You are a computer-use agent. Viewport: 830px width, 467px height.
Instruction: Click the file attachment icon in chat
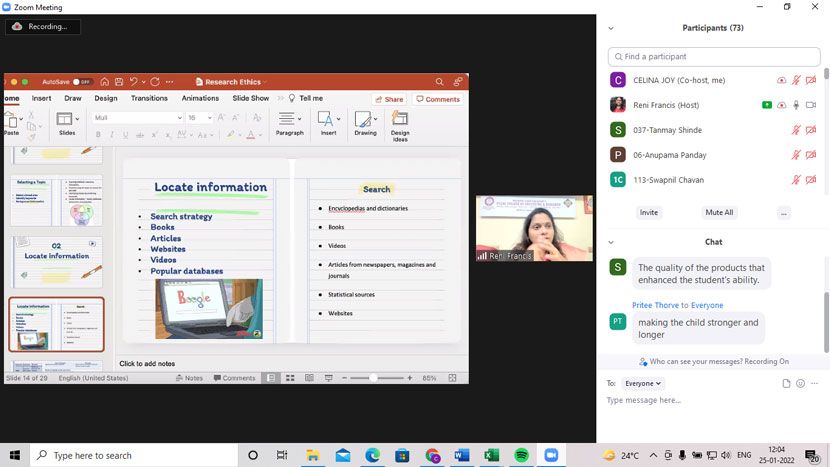point(786,383)
